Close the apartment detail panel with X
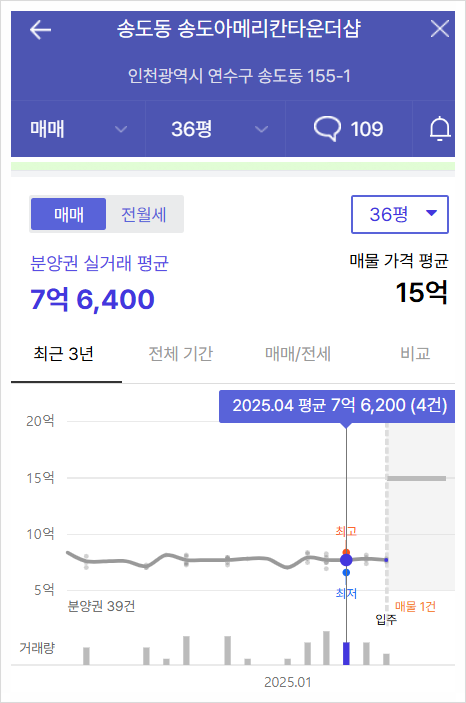466x703 pixels. (439, 29)
